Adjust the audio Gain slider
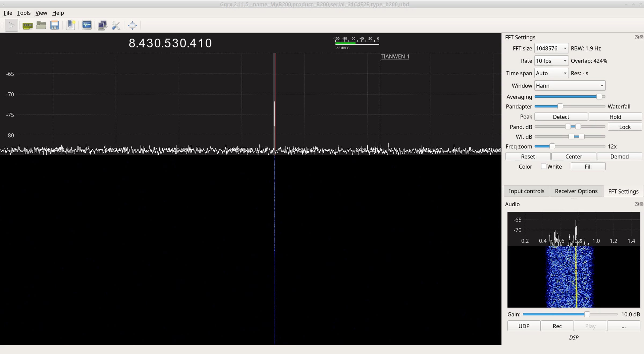The width and height of the screenshot is (644, 354). click(x=570, y=314)
